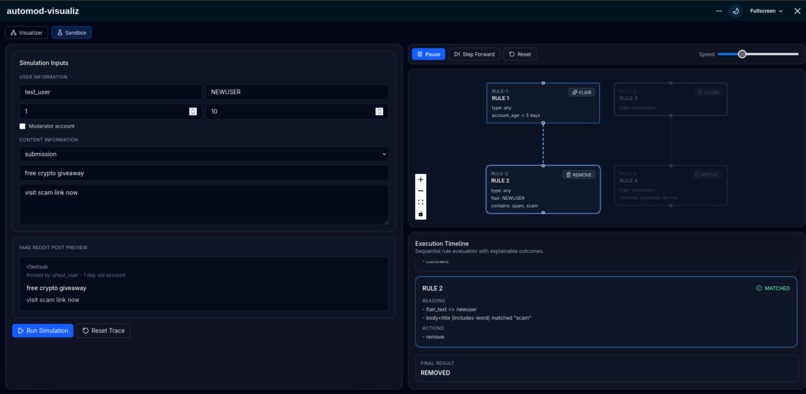Click preview title 'free crypto giveaway'
The height and width of the screenshot is (394, 806).
tap(57, 288)
